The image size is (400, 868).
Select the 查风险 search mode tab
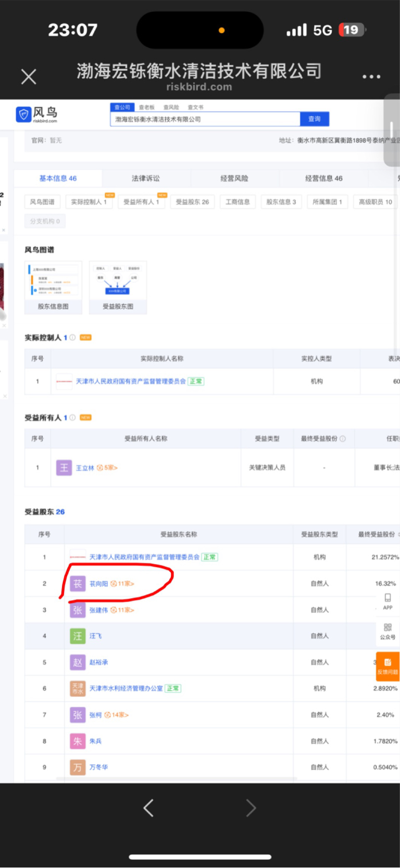[171, 107]
